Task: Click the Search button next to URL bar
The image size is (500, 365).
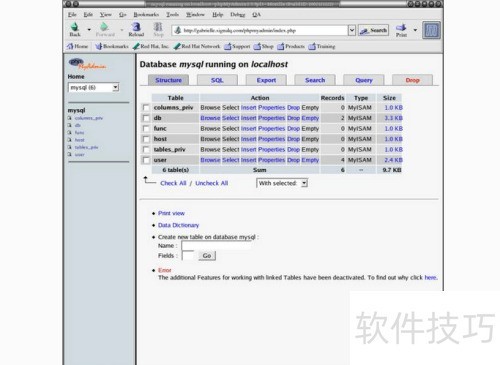Action: (373, 30)
